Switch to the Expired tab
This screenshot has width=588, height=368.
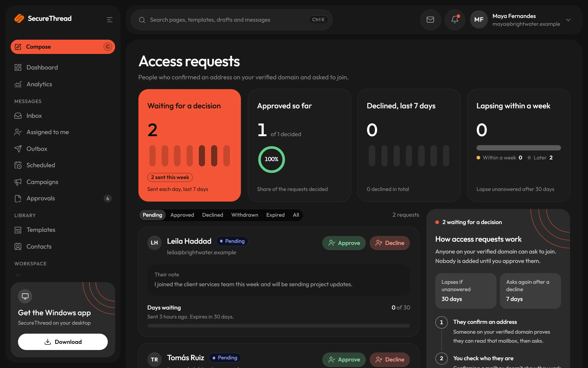[x=275, y=215]
